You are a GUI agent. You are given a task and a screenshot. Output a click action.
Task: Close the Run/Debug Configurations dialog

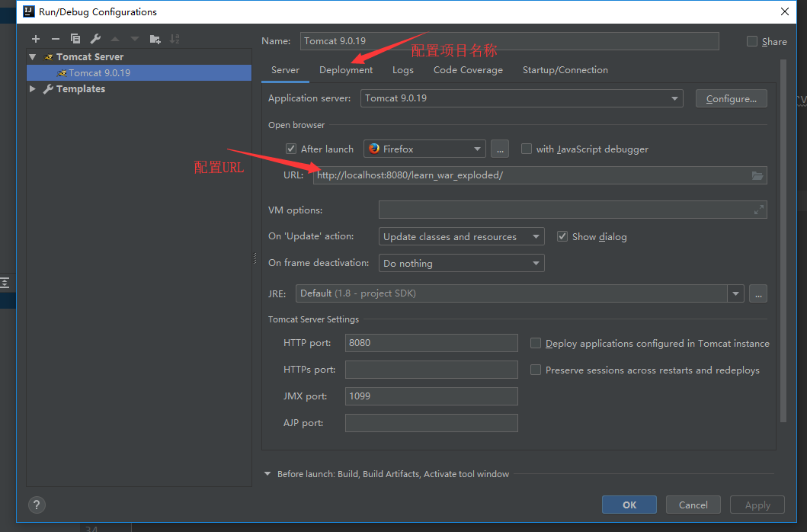(x=785, y=11)
